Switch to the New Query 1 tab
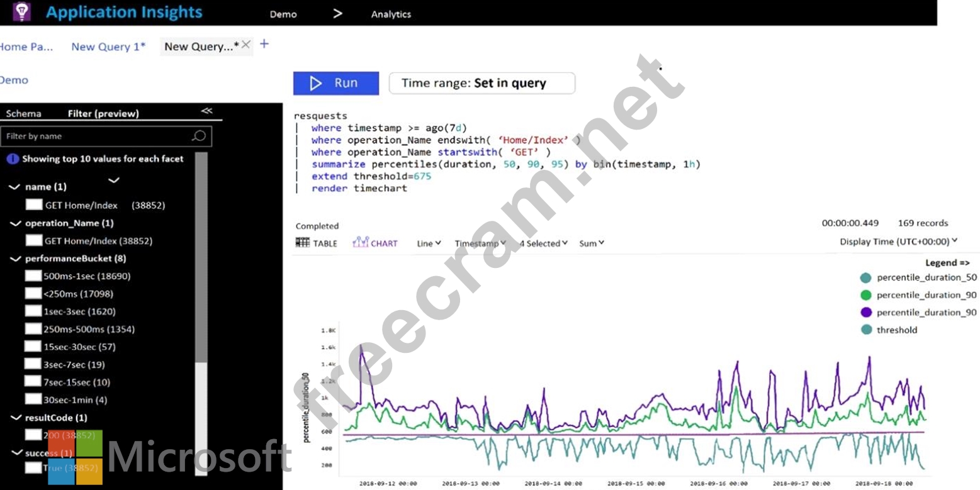Screen dimensions: 980x490 [108, 47]
